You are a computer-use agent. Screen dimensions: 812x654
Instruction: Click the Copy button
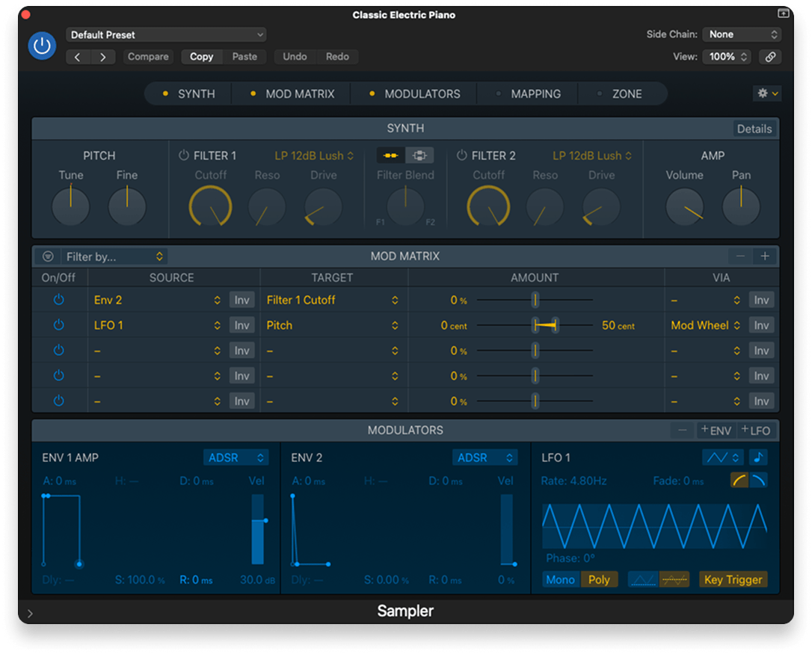(x=201, y=57)
